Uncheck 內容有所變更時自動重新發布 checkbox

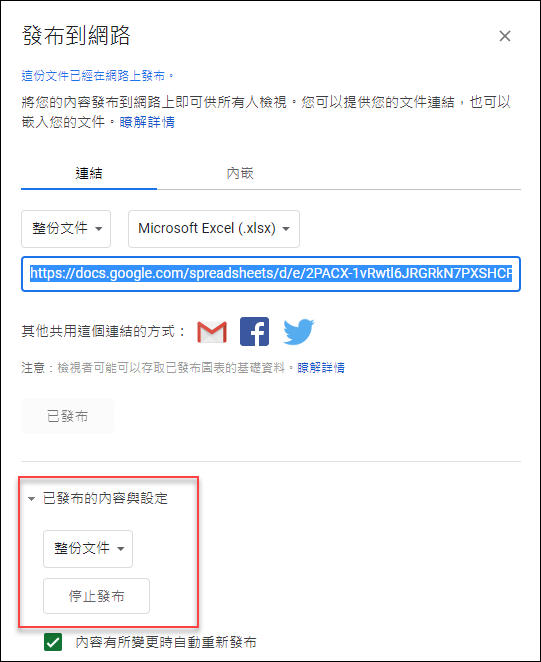53,642
